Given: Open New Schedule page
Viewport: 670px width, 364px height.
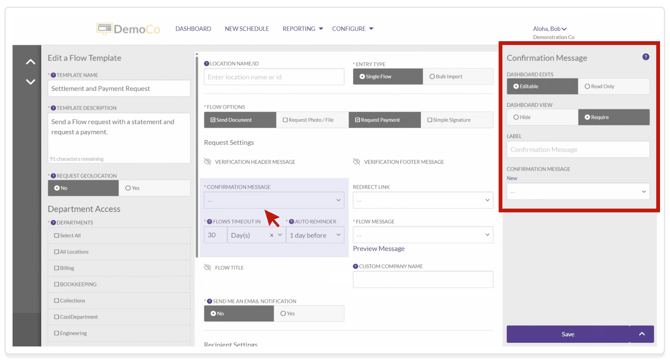Looking at the screenshot, I should [247, 29].
